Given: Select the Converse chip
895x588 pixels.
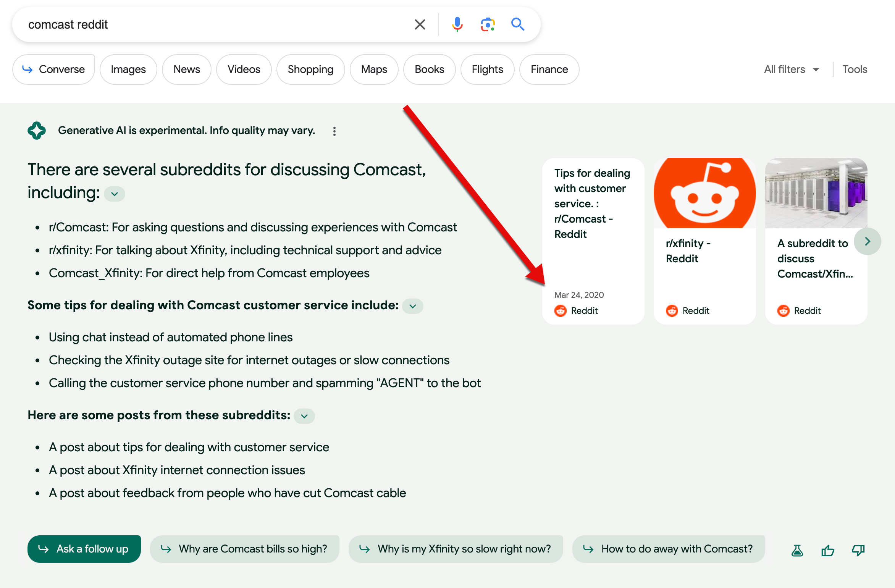Looking at the screenshot, I should point(54,69).
